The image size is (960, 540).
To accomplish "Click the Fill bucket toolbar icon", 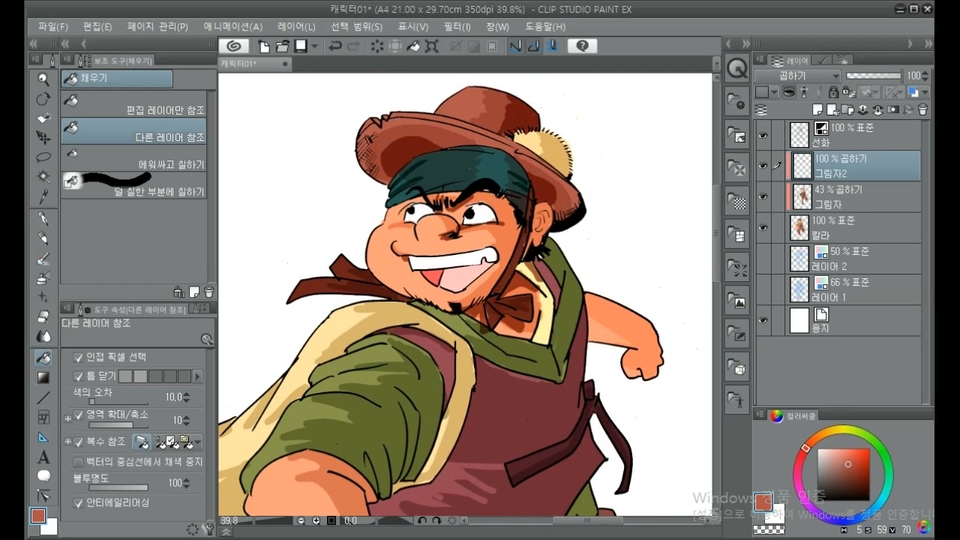I will 414,46.
